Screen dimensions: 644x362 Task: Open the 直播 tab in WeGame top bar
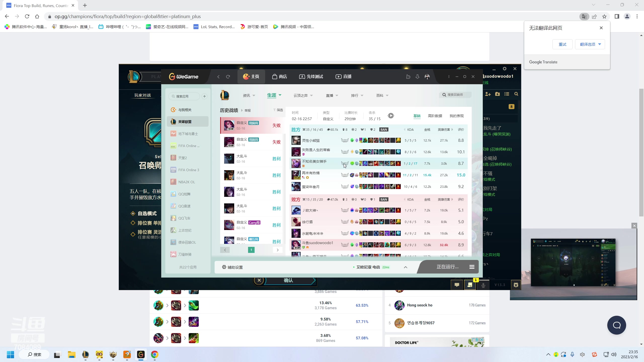pos(344,77)
